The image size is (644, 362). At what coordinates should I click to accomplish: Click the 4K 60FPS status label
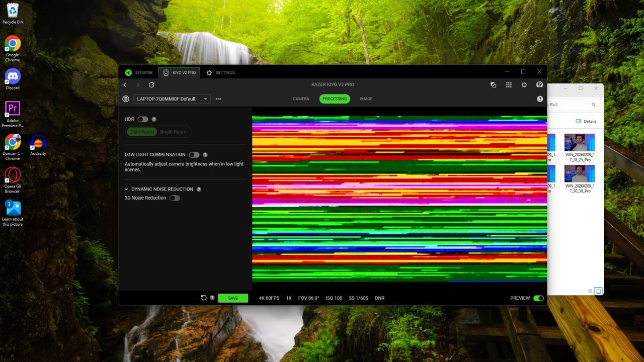pyautogui.click(x=269, y=298)
